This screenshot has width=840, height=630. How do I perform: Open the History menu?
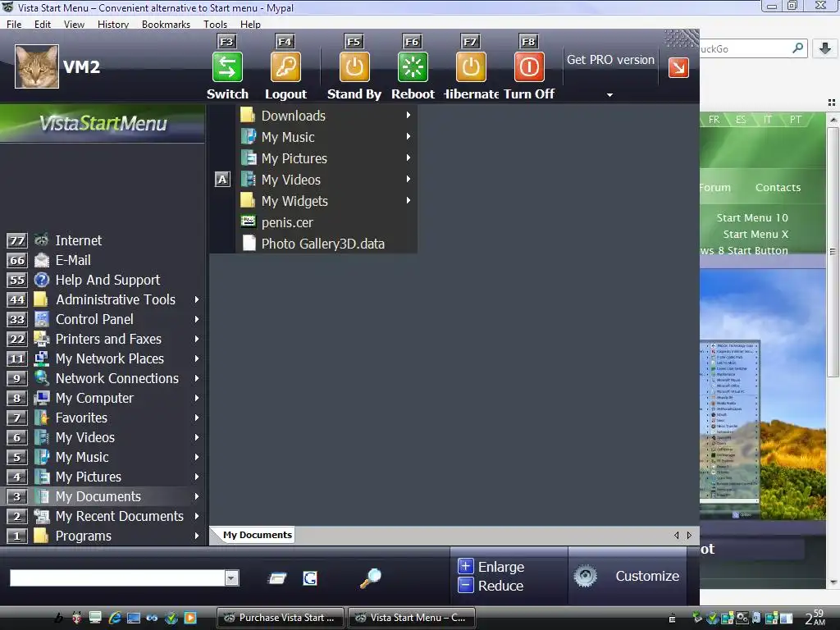click(x=113, y=24)
